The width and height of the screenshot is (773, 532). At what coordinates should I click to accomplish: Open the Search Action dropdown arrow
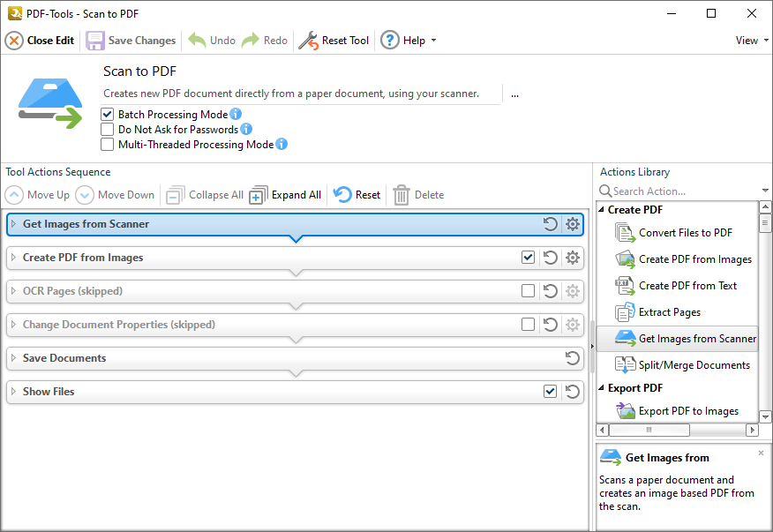point(765,191)
